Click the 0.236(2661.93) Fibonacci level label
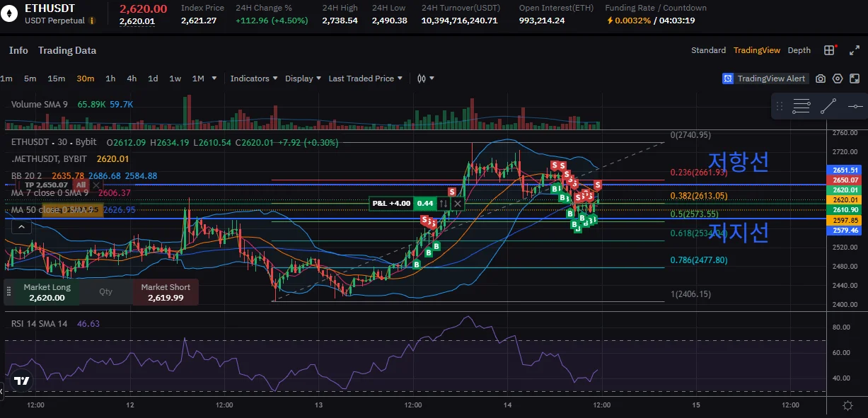This screenshot has width=868, height=418. [699, 173]
